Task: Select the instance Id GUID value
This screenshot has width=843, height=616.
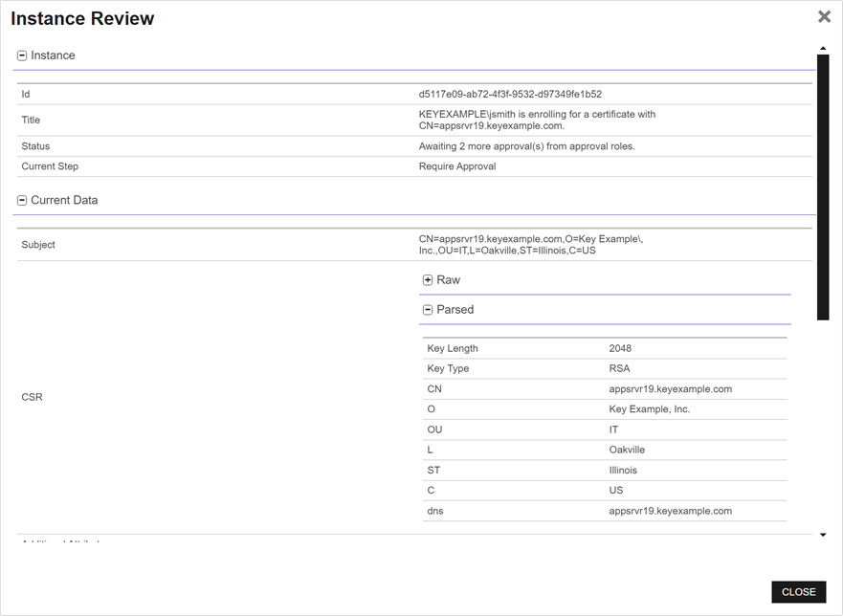Action: pos(510,95)
